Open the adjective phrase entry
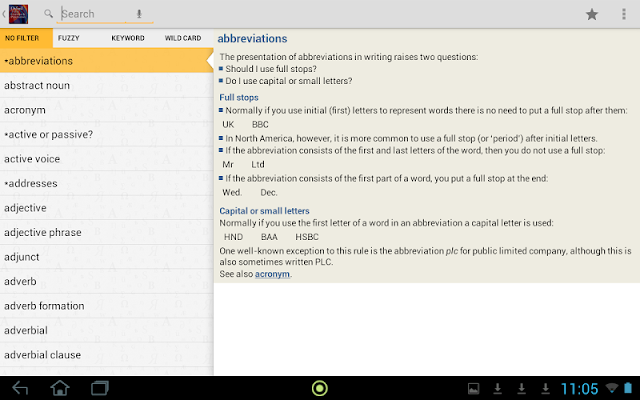The width and height of the screenshot is (640, 400). (x=107, y=232)
